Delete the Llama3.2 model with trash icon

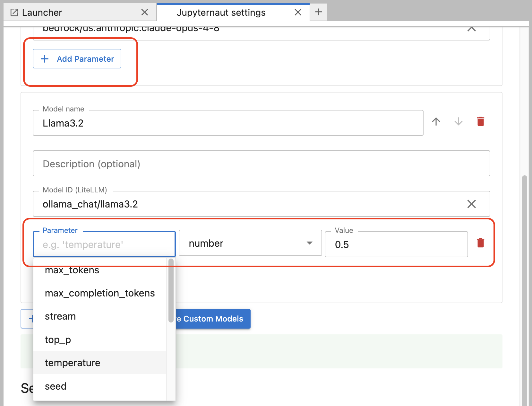pos(480,121)
